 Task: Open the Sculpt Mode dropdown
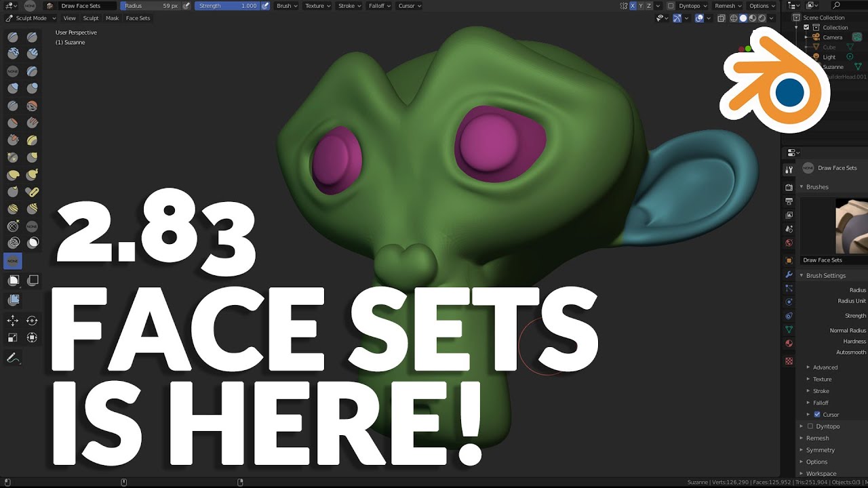pyautogui.click(x=29, y=18)
